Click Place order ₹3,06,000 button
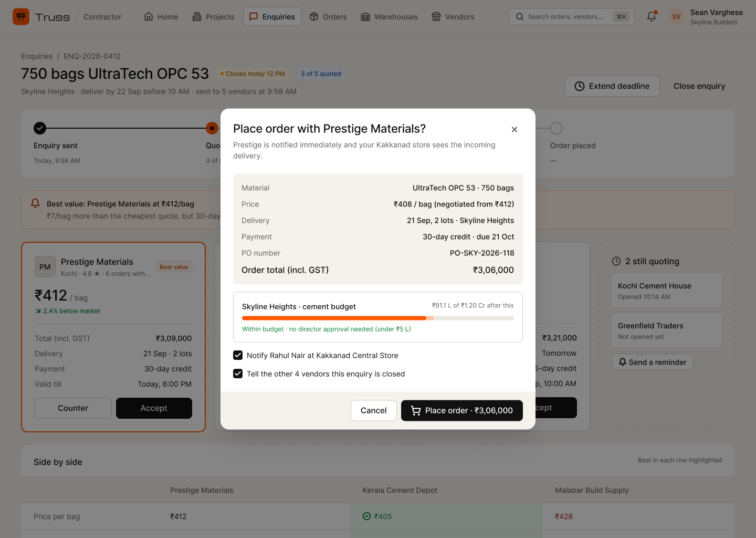This screenshot has height=538, width=756. (462, 410)
